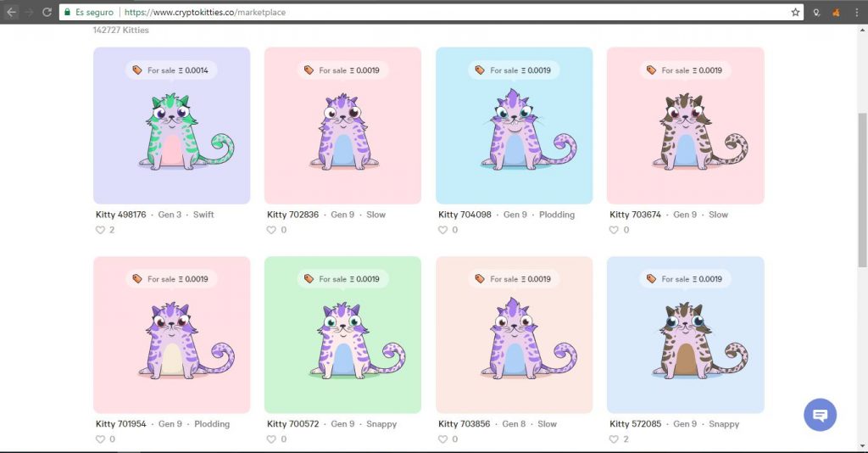This screenshot has height=453, width=868.
Task: Click the Snappy label of Kitty 700572
Action: (381, 423)
